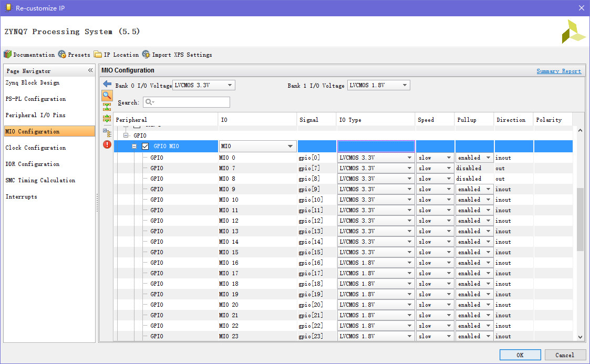The height and width of the screenshot is (364, 590).
Task: Open Speed dropdown for MIO 18
Action: tap(434, 284)
